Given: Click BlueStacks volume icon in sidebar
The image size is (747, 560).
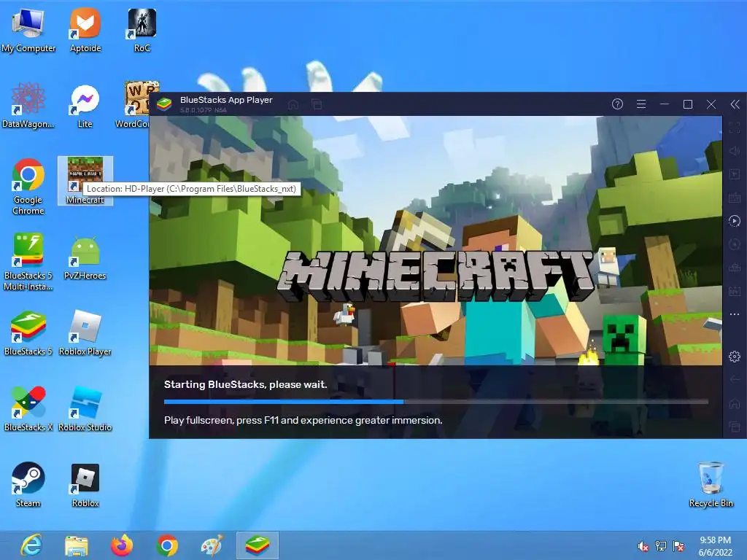Looking at the screenshot, I should tap(734, 151).
